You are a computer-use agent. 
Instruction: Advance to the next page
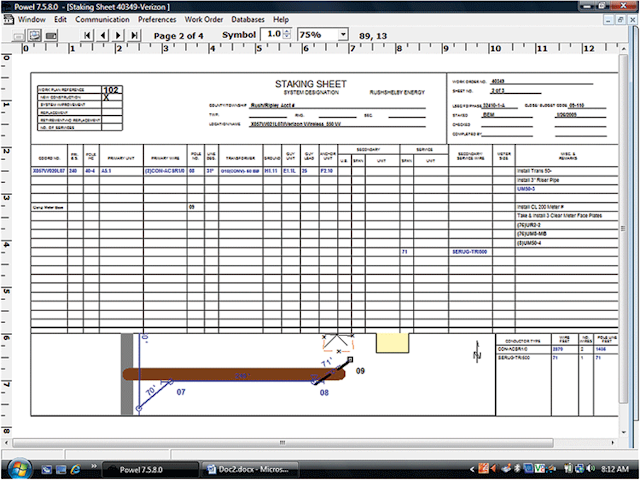[x=118, y=36]
